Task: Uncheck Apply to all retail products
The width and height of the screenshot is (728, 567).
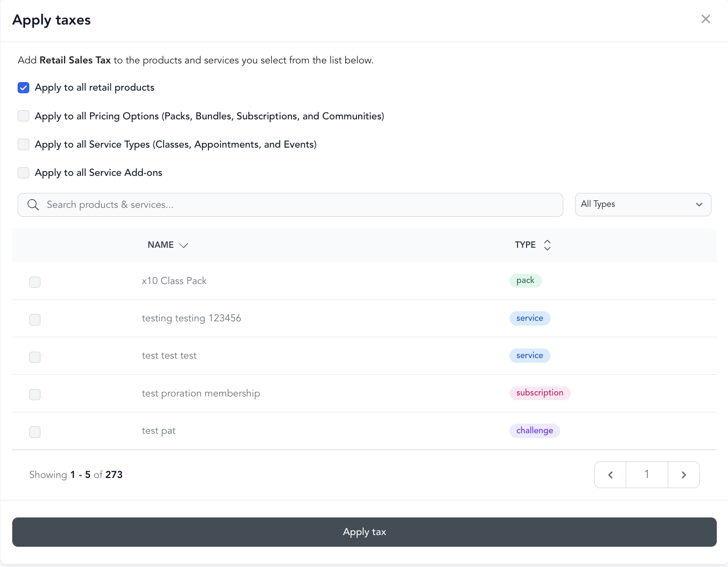Action: pyautogui.click(x=23, y=87)
